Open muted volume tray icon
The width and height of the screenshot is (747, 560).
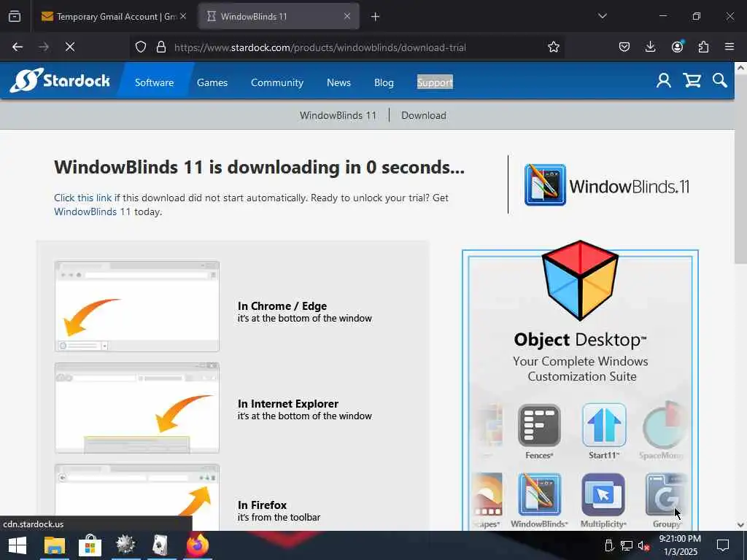tap(643, 545)
